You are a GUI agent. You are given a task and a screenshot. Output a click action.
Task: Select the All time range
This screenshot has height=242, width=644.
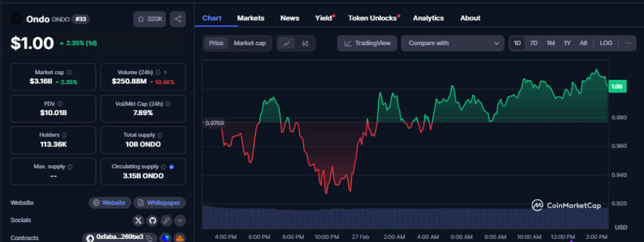(583, 43)
